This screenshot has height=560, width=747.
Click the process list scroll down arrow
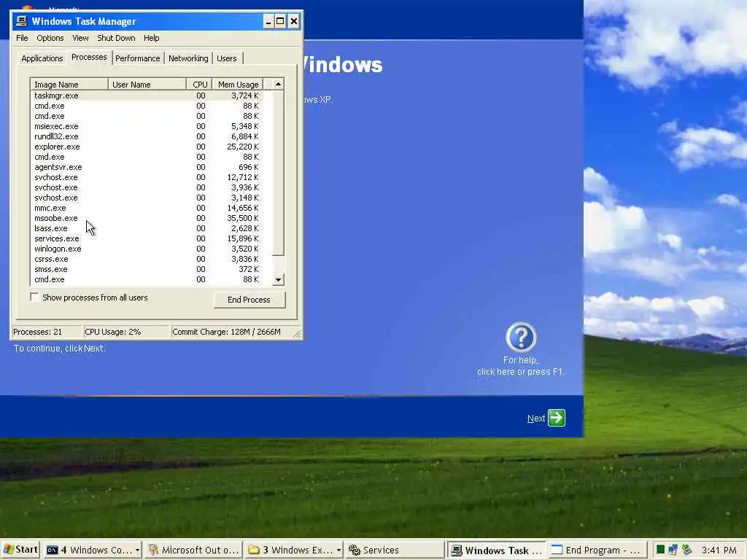(x=278, y=280)
